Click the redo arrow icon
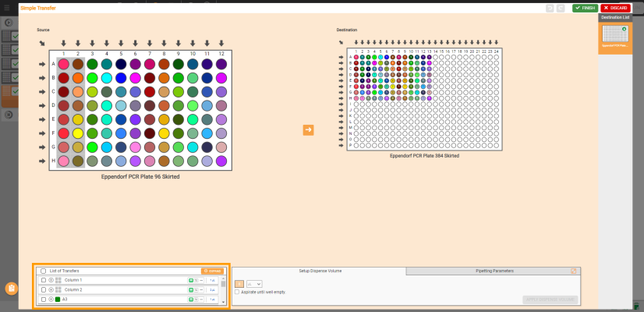The image size is (644, 312). click(561, 8)
